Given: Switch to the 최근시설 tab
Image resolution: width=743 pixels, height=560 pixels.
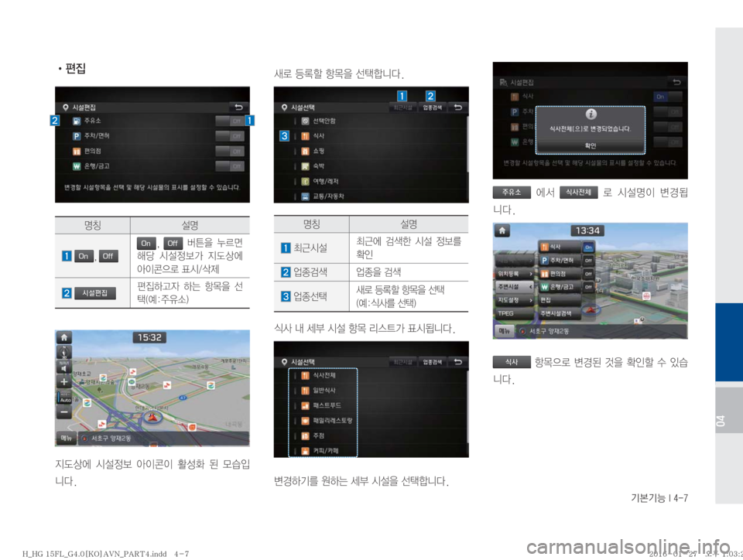Looking at the screenshot, I should [x=401, y=108].
